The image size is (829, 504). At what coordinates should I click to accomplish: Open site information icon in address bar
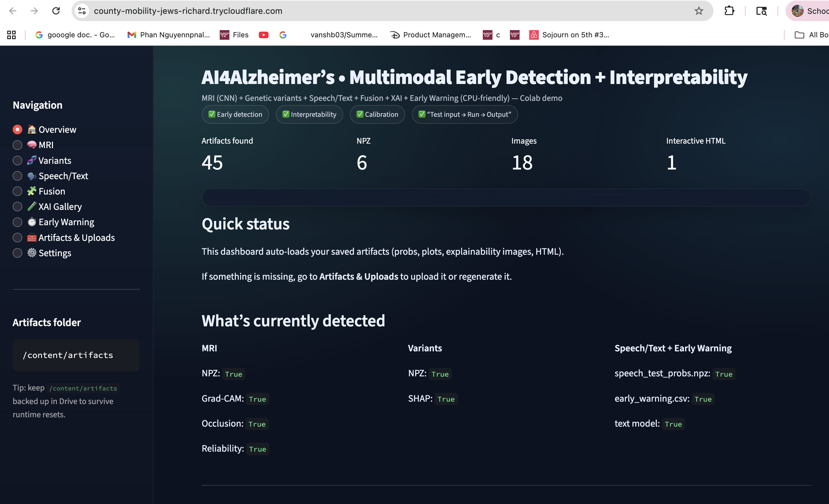click(82, 11)
